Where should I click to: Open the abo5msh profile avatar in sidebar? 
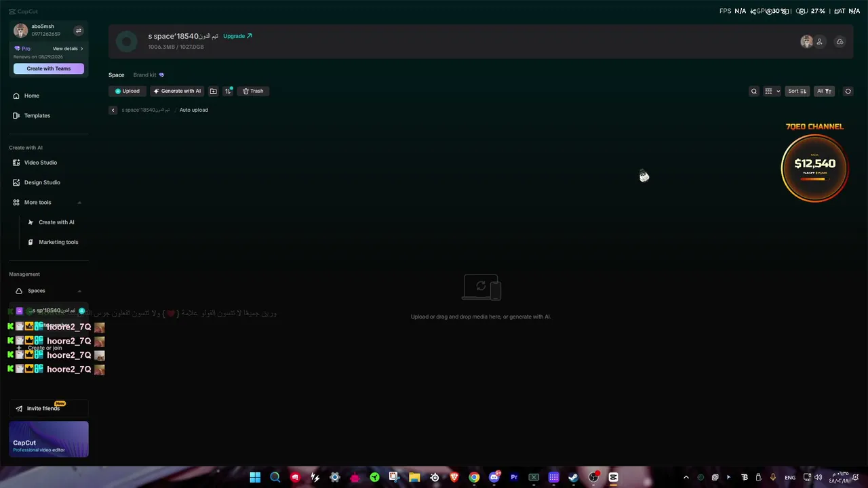point(20,30)
